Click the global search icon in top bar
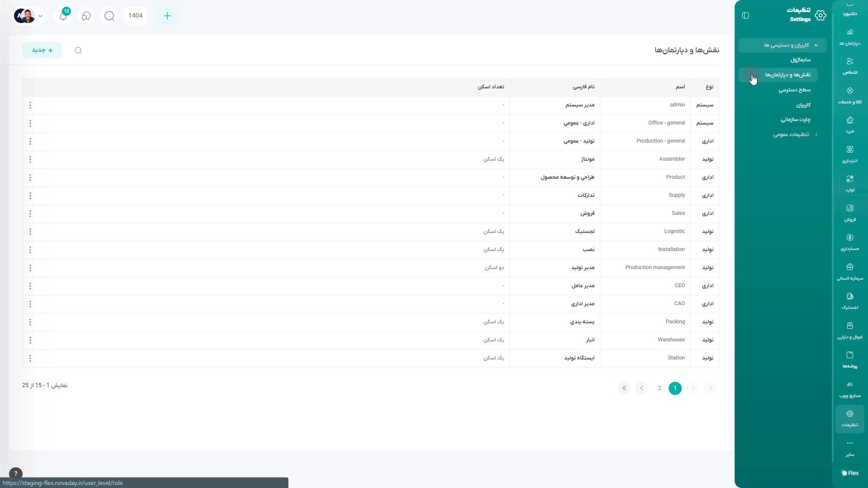The width and height of the screenshot is (868, 488). tap(110, 16)
